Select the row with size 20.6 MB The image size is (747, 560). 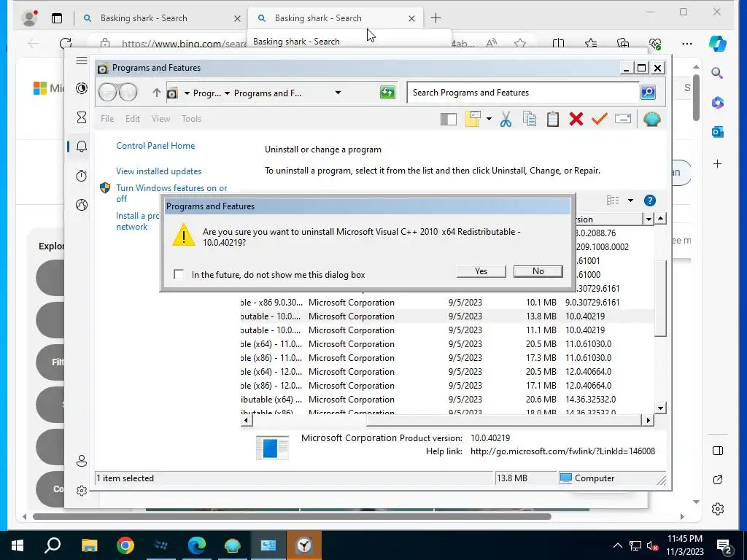(x=447, y=399)
